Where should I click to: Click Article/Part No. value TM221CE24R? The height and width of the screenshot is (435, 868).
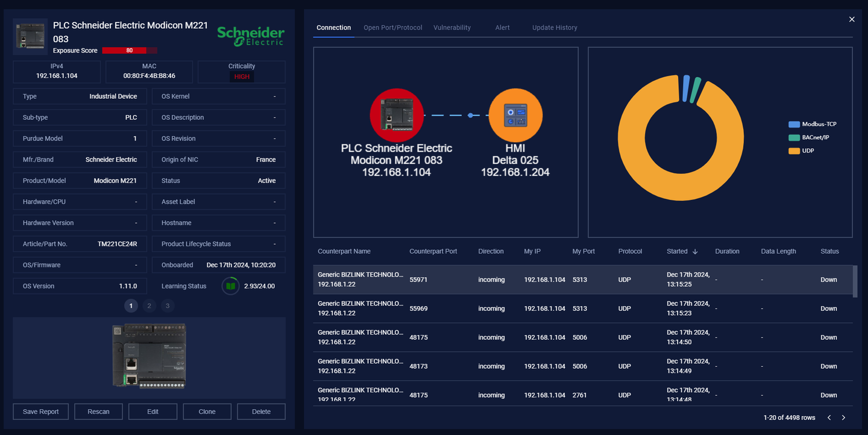[x=117, y=244]
